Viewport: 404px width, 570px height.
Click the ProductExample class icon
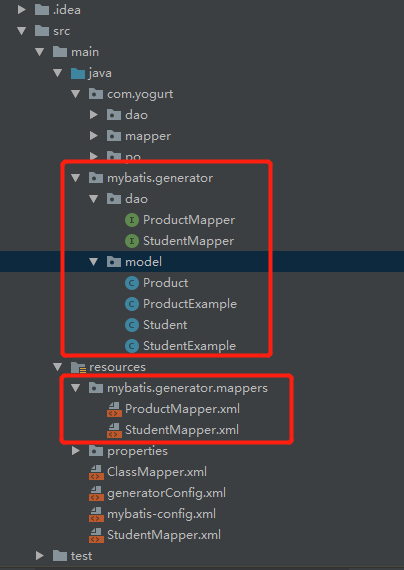point(132,304)
